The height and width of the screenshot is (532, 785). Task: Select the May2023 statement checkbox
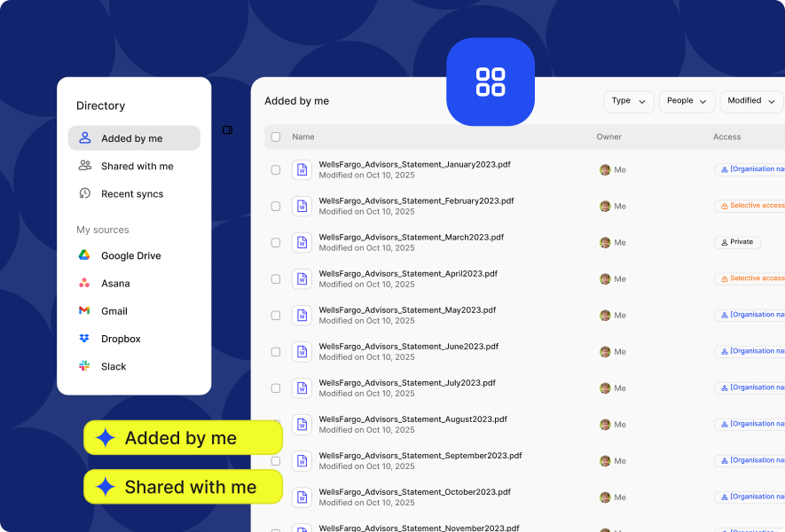point(276,316)
